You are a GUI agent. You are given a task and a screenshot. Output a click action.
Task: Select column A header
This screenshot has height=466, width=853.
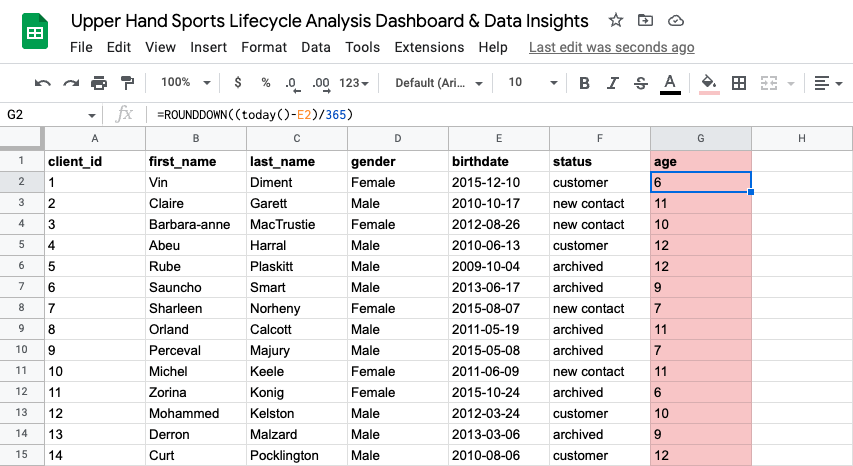tap(95, 139)
